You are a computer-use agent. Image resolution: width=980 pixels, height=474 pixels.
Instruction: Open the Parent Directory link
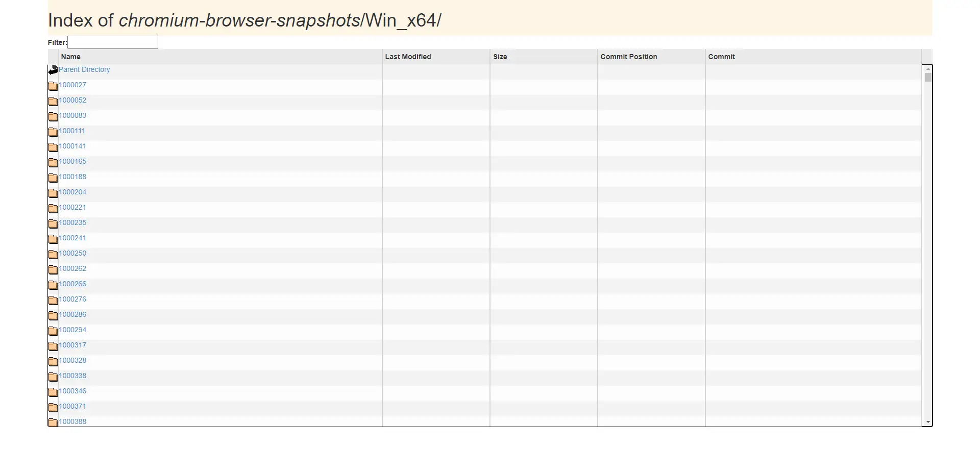click(84, 69)
